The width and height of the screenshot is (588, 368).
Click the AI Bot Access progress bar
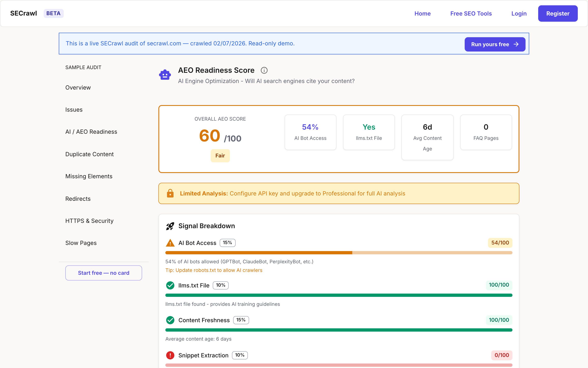pyautogui.click(x=339, y=253)
